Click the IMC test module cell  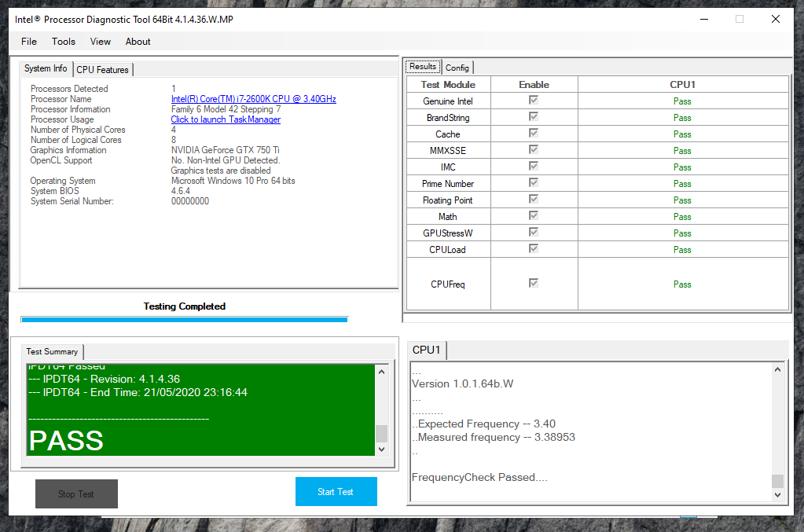[x=448, y=167]
